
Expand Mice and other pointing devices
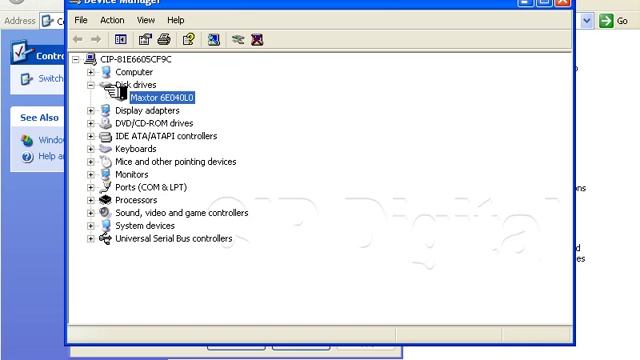pyautogui.click(x=91, y=162)
